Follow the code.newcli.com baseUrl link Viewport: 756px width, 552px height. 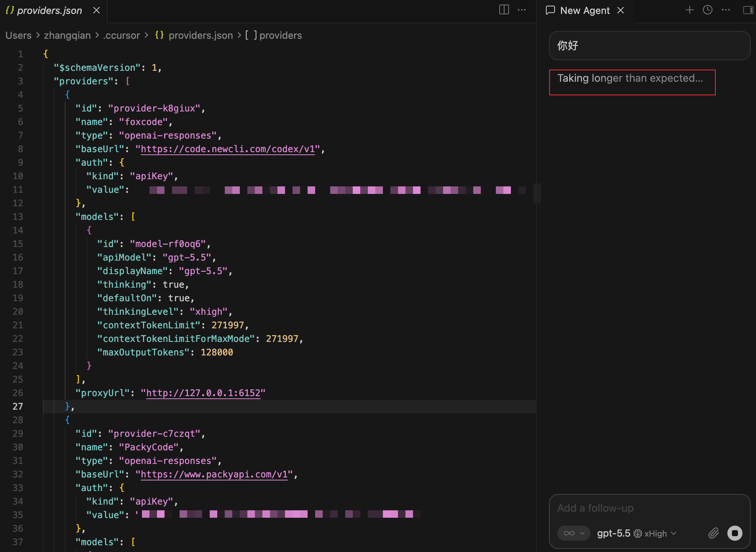pos(228,149)
